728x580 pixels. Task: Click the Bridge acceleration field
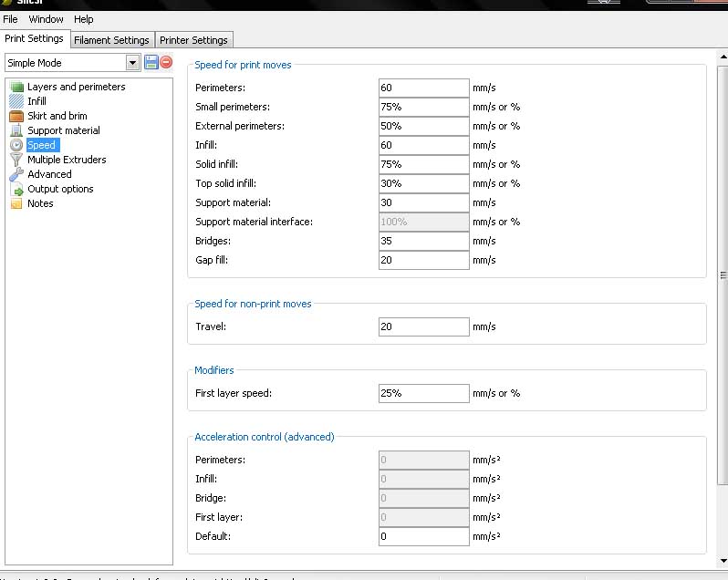pyautogui.click(x=424, y=498)
